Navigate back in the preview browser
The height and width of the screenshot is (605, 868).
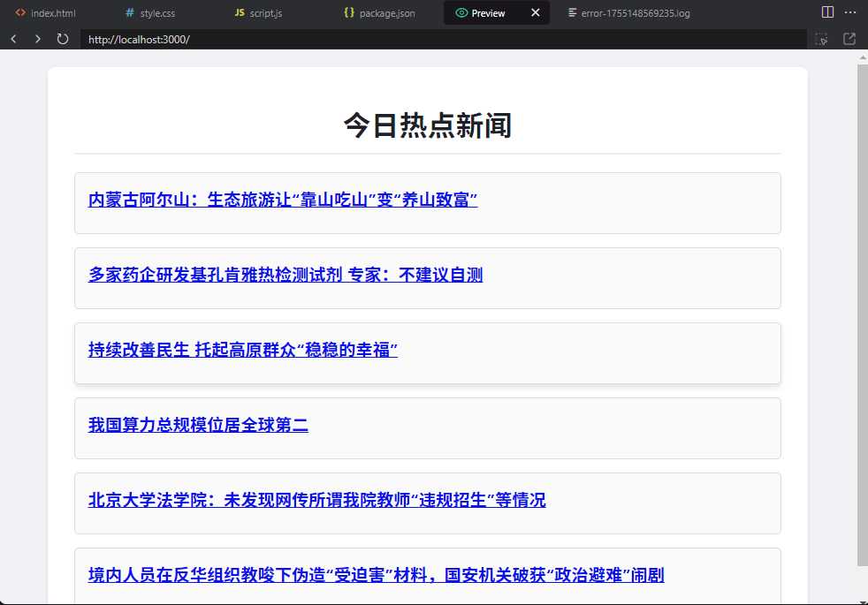point(12,39)
